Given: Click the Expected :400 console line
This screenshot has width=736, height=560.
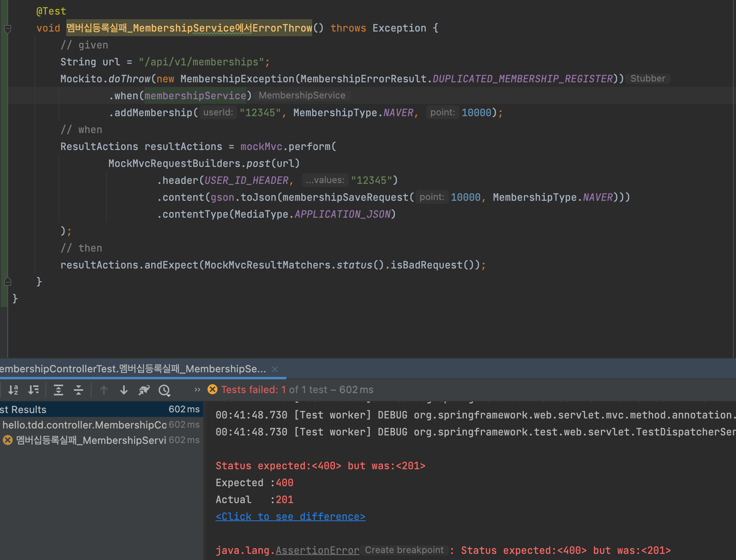Looking at the screenshot, I should pos(254,483).
